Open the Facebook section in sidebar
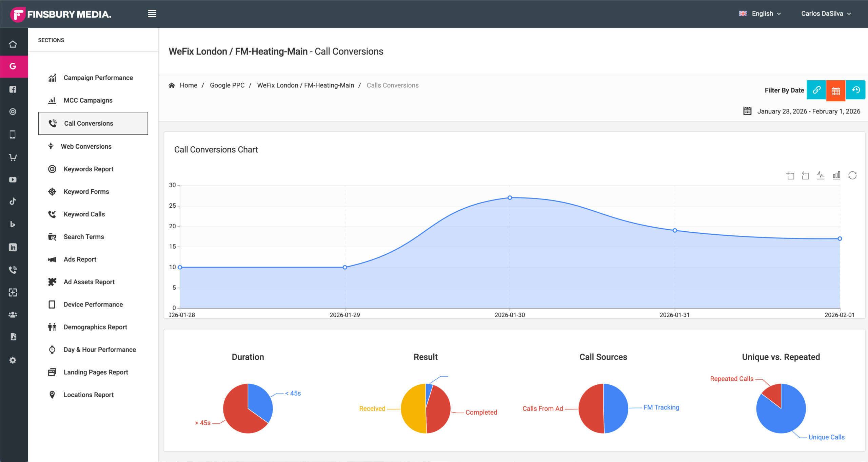 (x=13, y=89)
